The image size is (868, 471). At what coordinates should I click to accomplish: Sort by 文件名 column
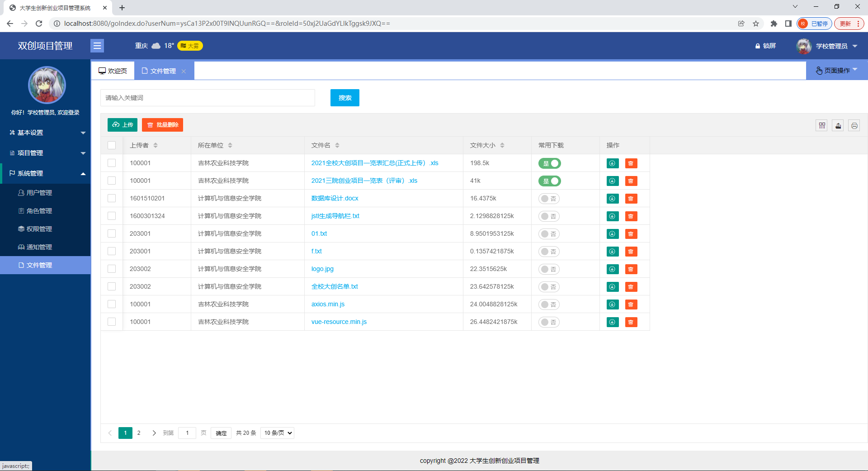(x=337, y=145)
